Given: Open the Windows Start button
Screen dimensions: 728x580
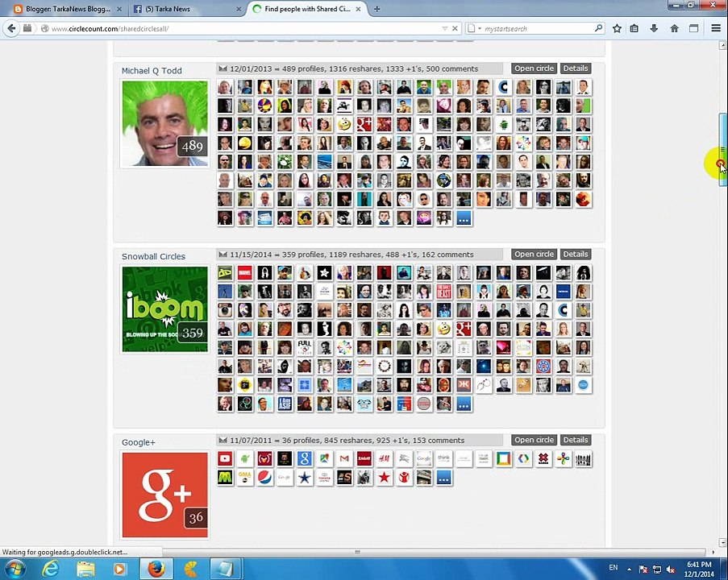Looking at the screenshot, I should click(15, 569).
